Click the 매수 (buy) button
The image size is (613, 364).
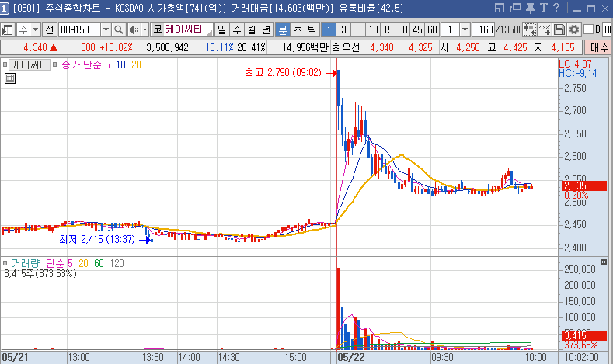601,47
